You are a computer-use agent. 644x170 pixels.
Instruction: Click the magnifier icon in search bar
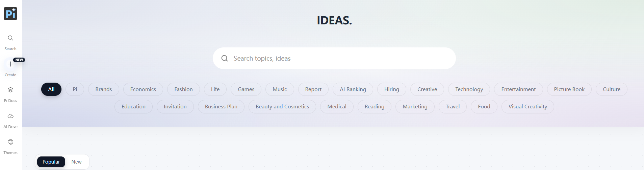(225, 58)
